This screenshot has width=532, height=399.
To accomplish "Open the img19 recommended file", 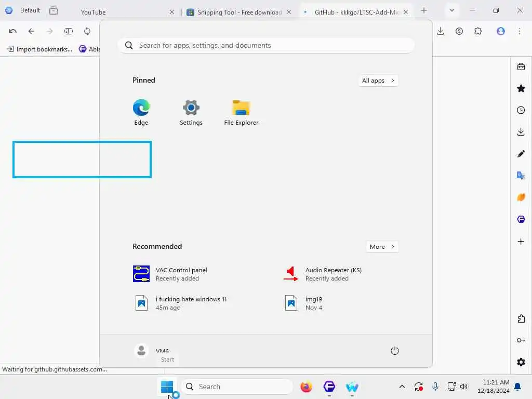I will (x=303, y=303).
